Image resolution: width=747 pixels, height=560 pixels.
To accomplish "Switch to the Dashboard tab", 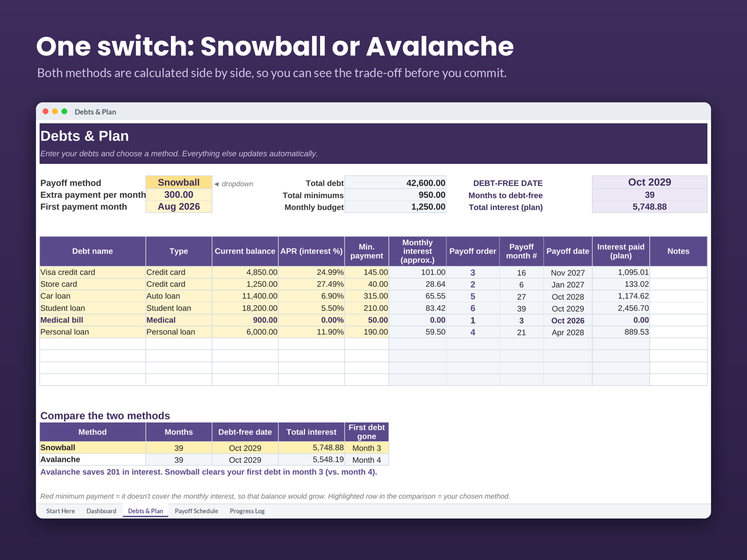I will [101, 511].
